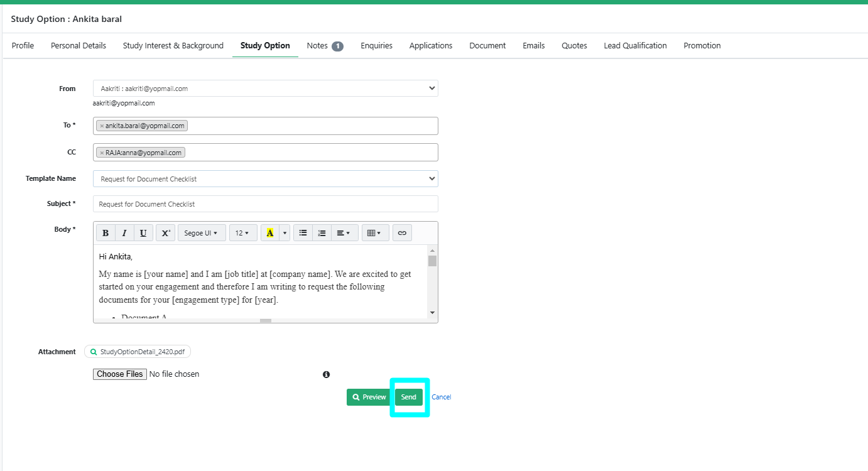Click the body editor scrollbar down arrow
This screenshot has height=471, width=868.
tap(432, 313)
